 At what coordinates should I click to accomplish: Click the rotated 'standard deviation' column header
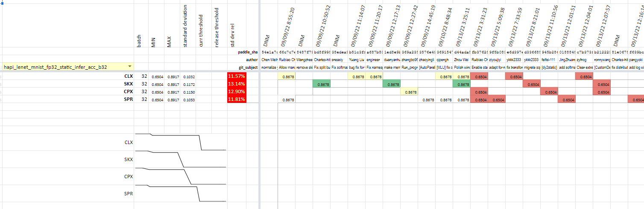(186, 26)
